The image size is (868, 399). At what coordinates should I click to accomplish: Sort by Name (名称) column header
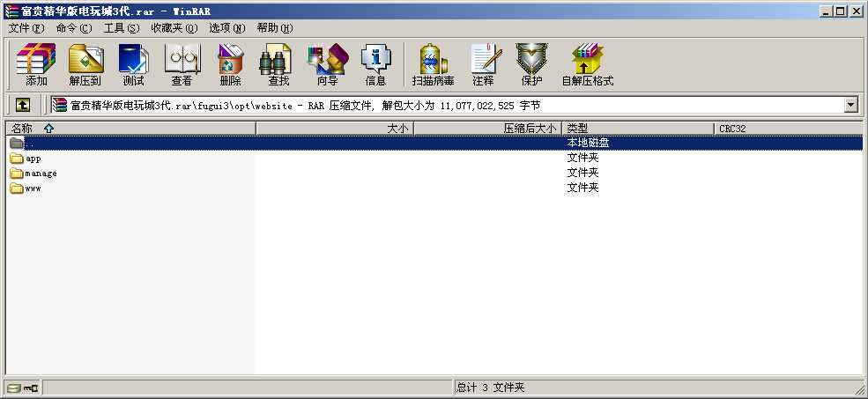coord(130,129)
